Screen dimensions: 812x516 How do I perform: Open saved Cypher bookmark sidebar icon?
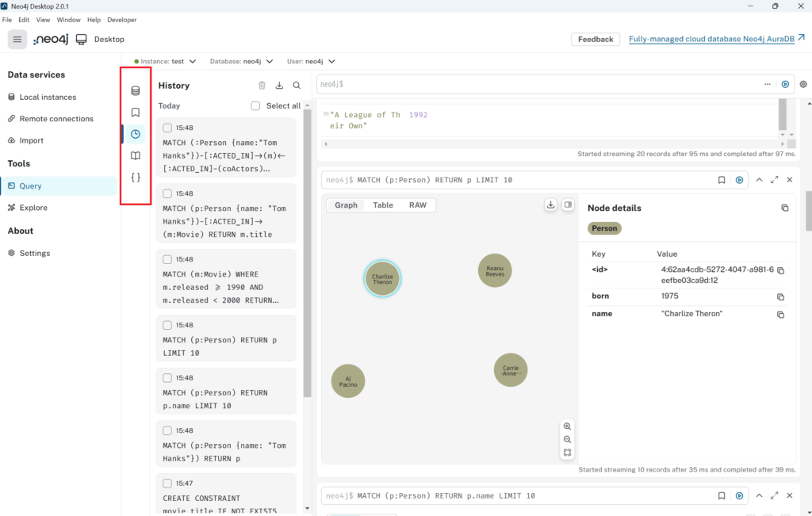(x=136, y=113)
